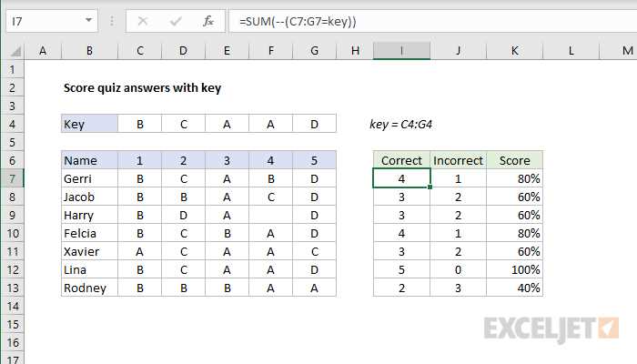The image size is (637, 364).
Task: Open the Insert Function fx dialog
Action: coord(208,21)
